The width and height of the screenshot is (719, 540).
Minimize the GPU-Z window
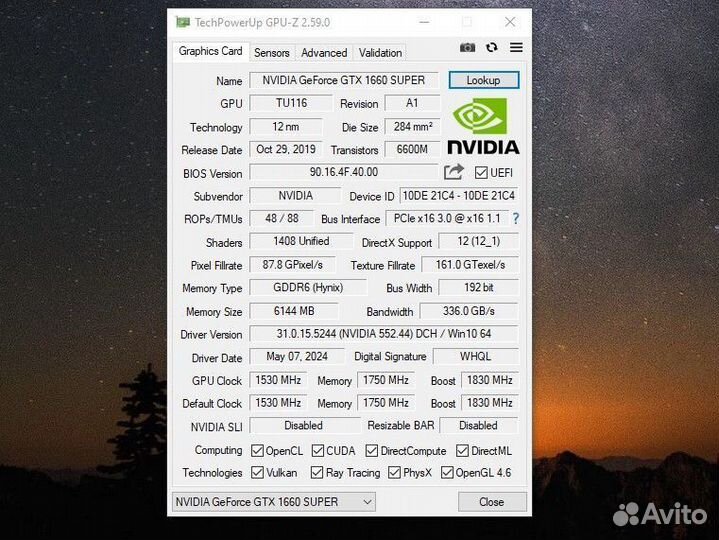[425, 22]
